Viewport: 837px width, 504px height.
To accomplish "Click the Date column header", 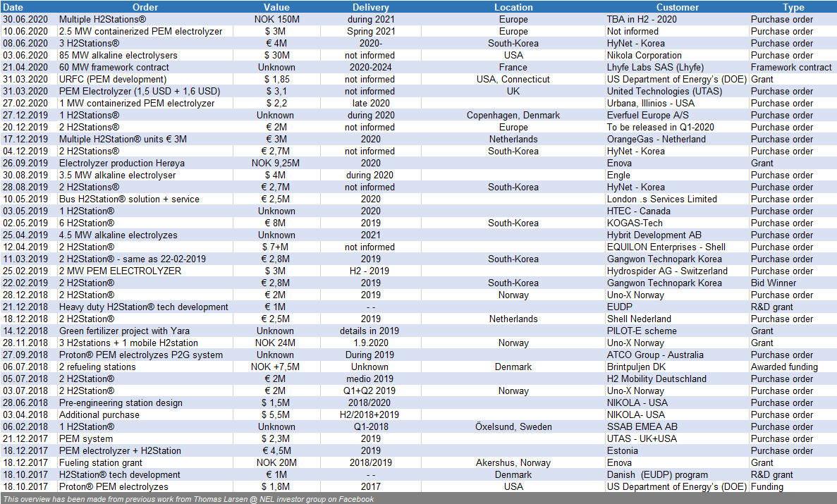I will (x=13, y=7).
